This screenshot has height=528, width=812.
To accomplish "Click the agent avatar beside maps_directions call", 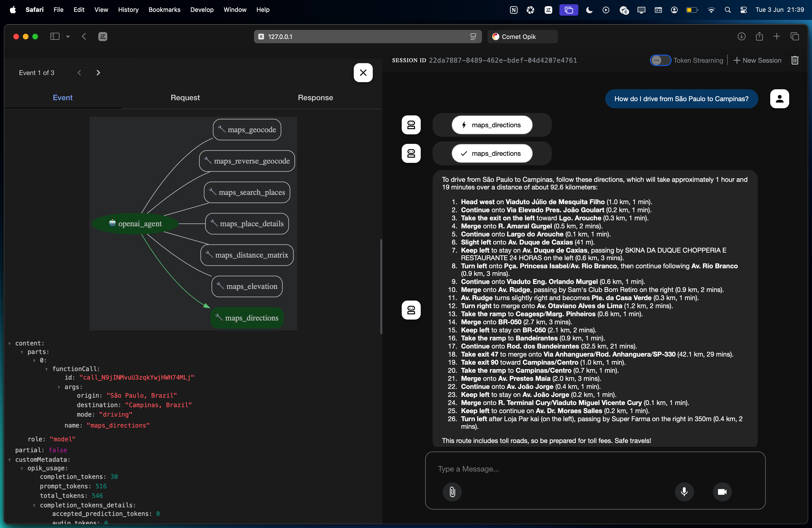I will coord(411,125).
